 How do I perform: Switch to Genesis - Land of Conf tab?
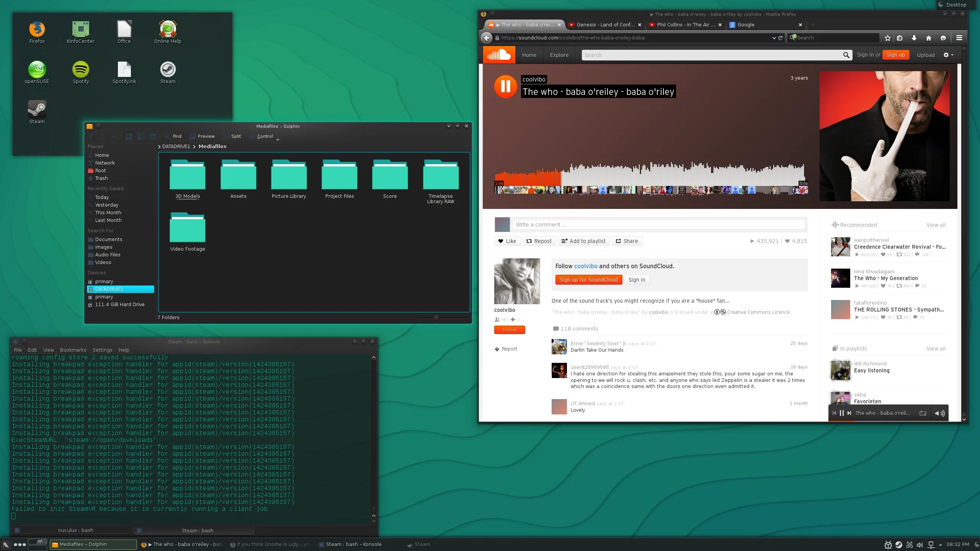click(605, 25)
